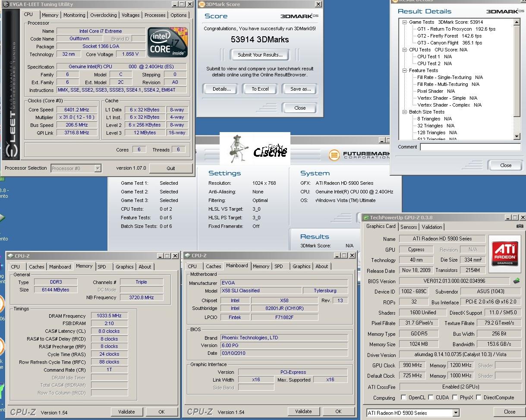
Task: Click the title icon of CPU-Z Mainboard window
Action: (x=187, y=256)
